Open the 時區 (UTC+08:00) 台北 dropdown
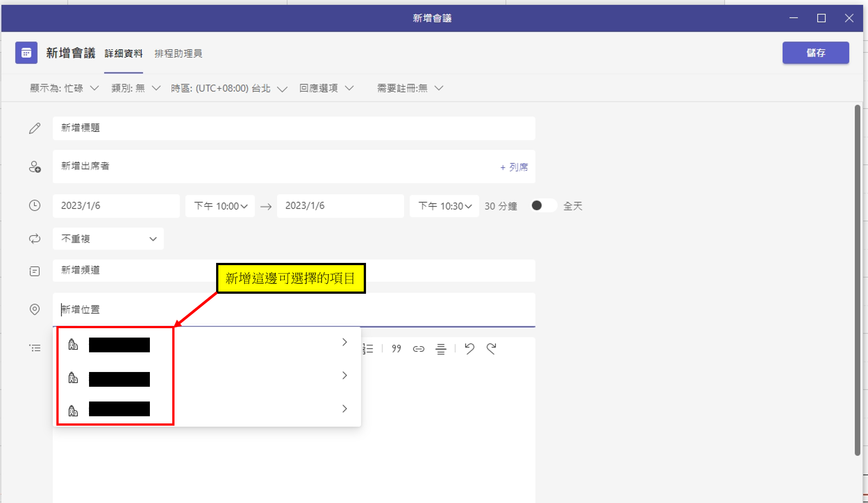This screenshot has width=868, height=503. 229,88
